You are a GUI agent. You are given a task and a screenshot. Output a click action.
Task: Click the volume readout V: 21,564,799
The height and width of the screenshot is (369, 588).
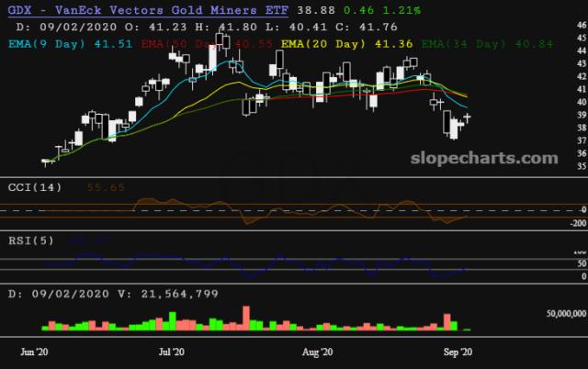point(168,294)
